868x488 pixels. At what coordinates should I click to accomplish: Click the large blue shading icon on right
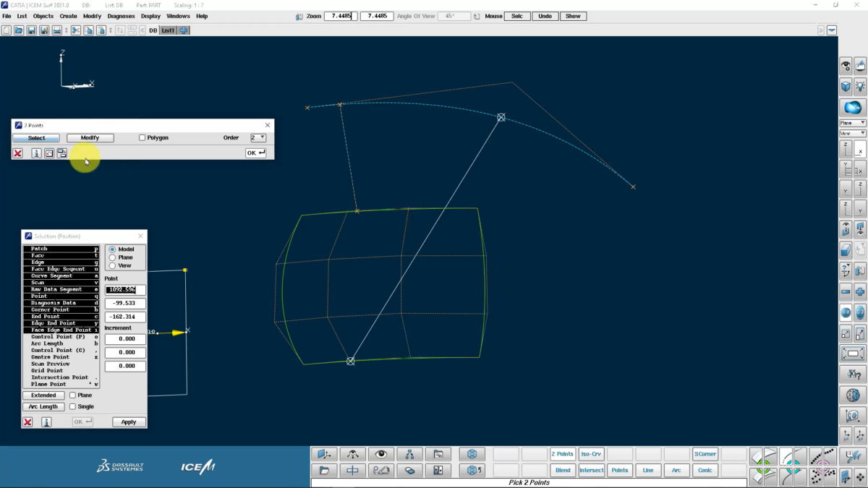[x=853, y=108]
